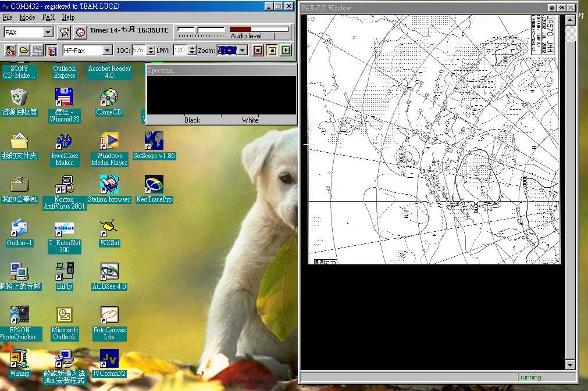Open the Help menu
Screen dimensions: 588x391
(68, 17)
